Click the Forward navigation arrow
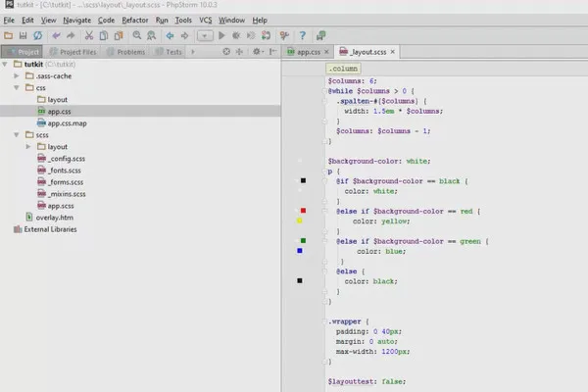This screenshot has width=588, height=392. coord(184,35)
